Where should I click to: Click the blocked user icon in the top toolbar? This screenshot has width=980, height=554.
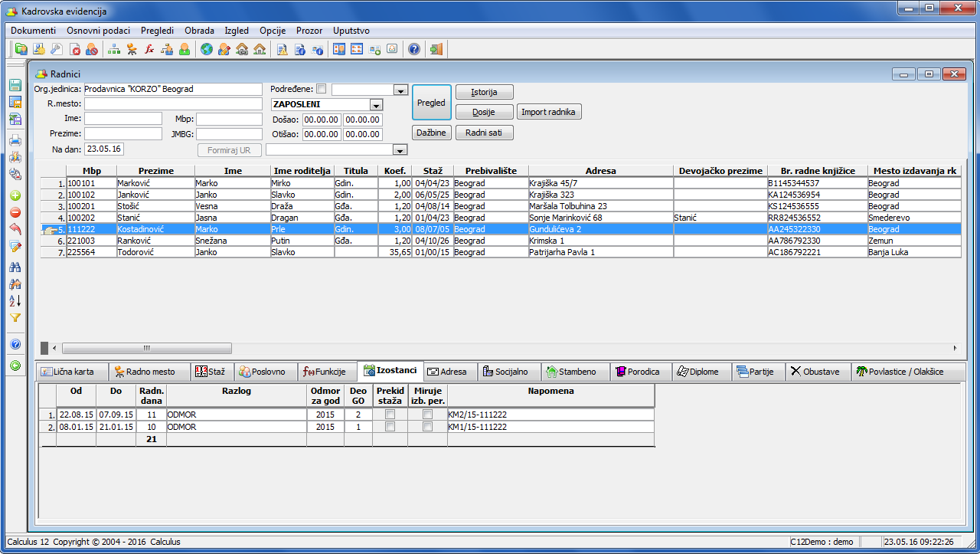(92, 50)
